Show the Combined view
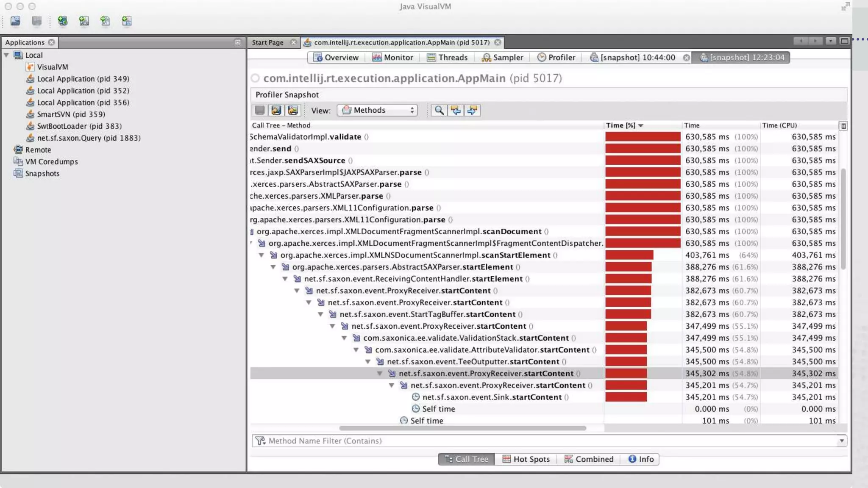The width and height of the screenshot is (868, 488). coord(589,459)
